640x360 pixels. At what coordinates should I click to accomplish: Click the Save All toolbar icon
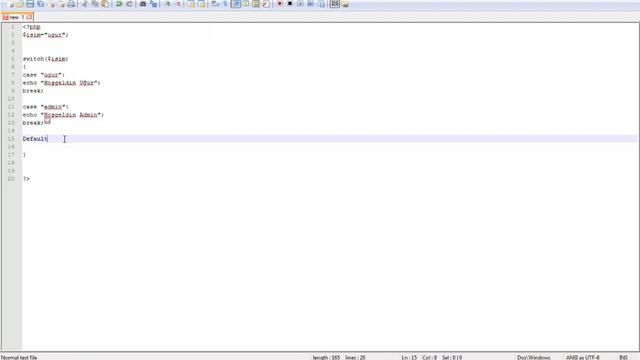pos(41,4)
